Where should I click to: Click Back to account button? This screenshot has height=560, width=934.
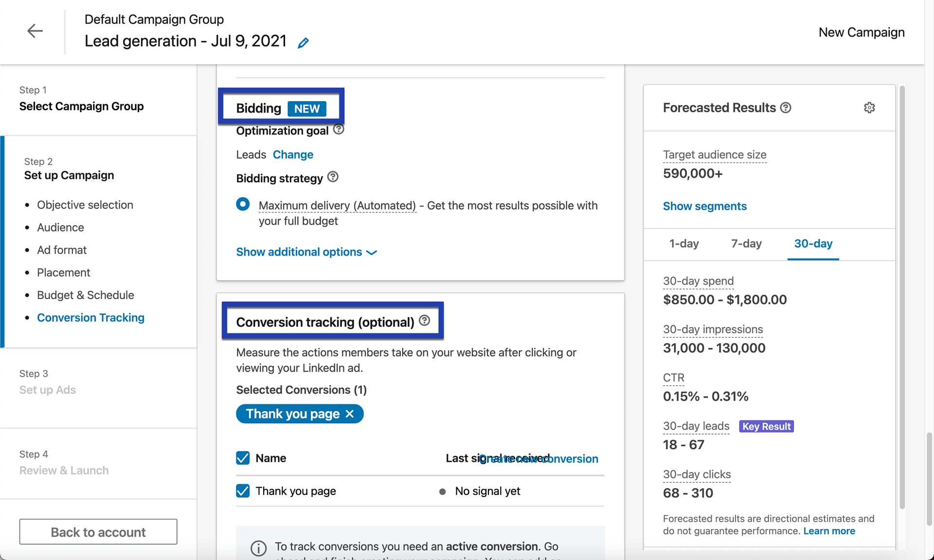98,532
